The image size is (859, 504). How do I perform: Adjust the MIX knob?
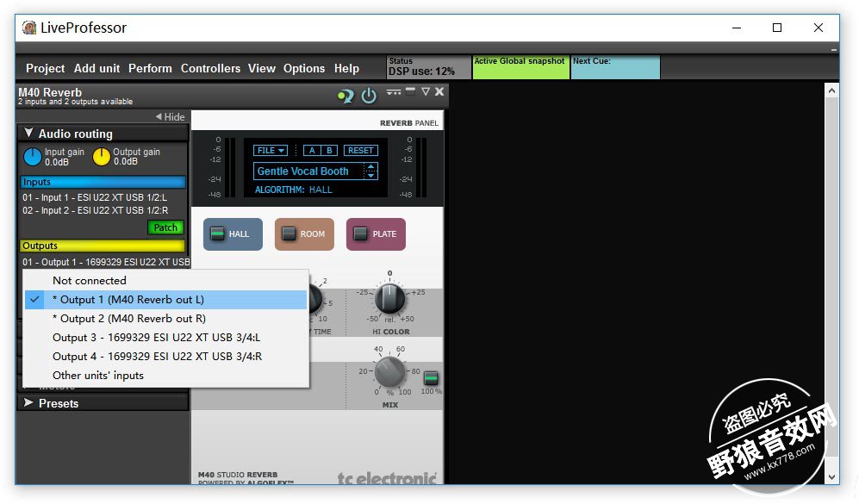(389, 370)
